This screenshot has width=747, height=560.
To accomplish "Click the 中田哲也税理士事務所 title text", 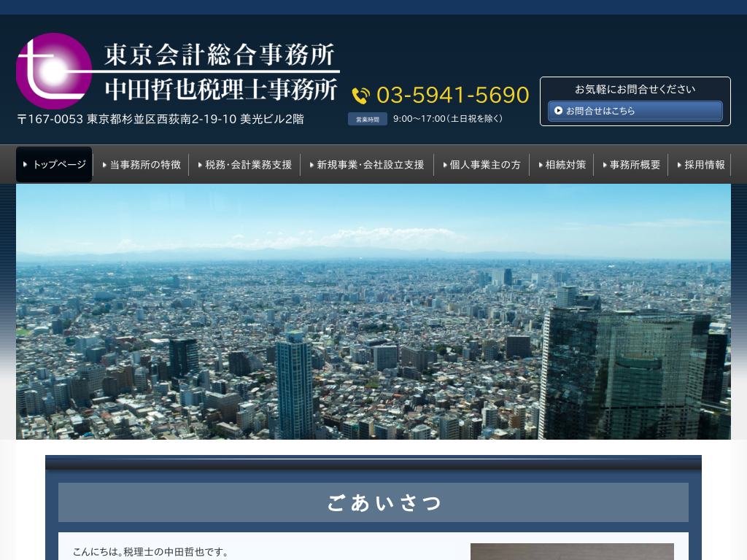I will pyautogui.click(x=221, y=89).
